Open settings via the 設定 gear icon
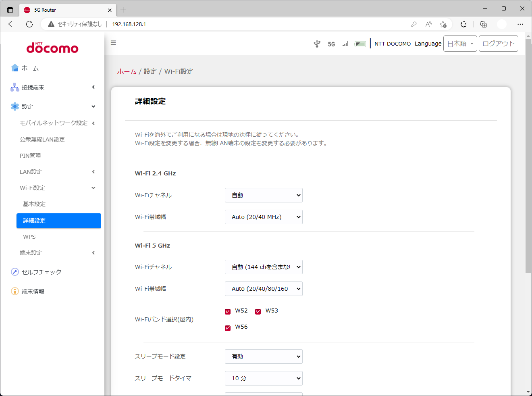 (15, 106)
